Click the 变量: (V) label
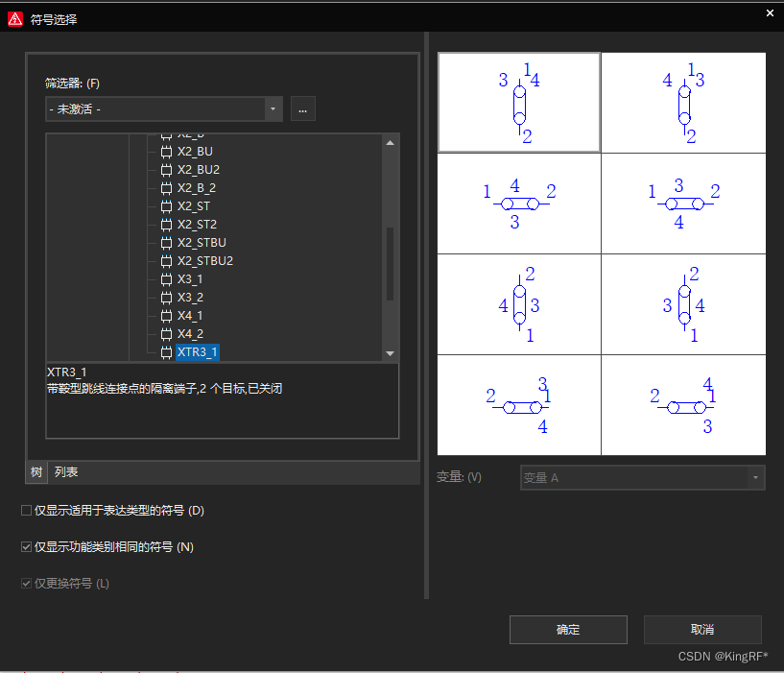 pyautogui.click(x=459, y=477)
